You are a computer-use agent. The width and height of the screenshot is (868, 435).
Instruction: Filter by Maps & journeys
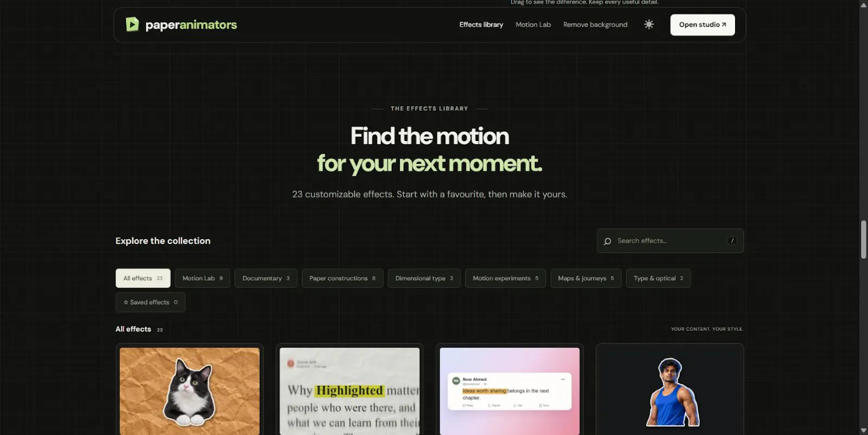(586, 278)
